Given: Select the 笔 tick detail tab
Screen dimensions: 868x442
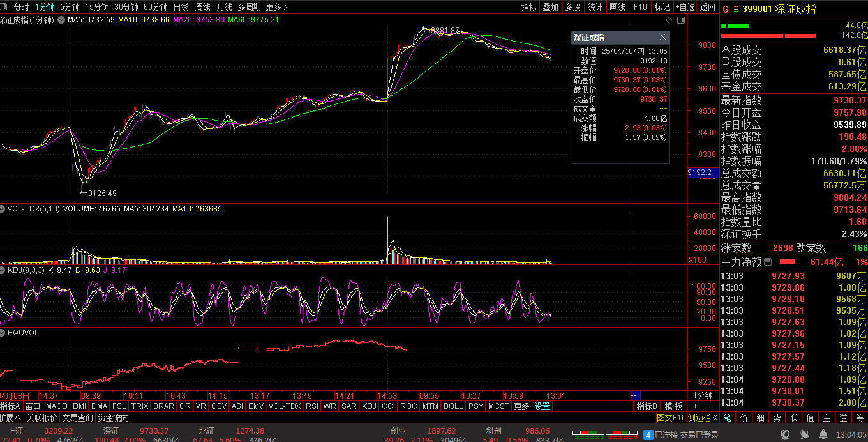Looking at the screenshot, I should (728, 418).
